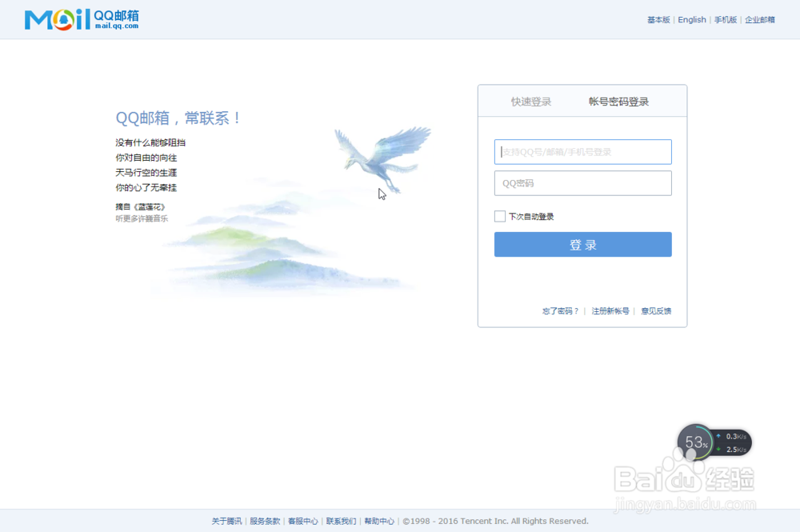The width and height of the screenshot is (800, 532).
Task: Click 联系我们 in the footer
Action: tap(341, 522)
